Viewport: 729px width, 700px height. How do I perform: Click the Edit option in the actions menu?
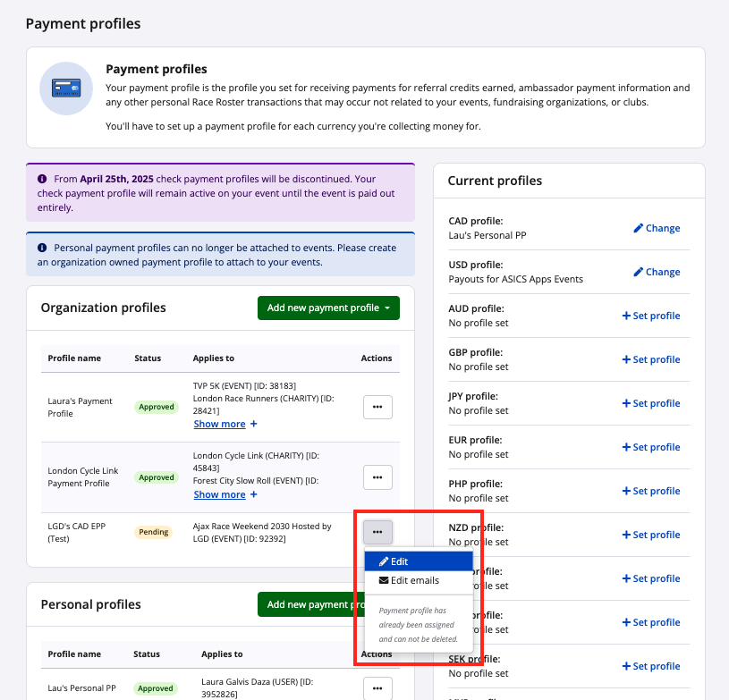[418, 561]
